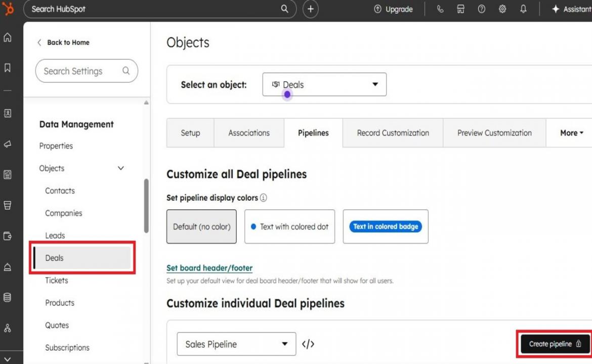Click the HubSpot sprocket logo
This screenshot has width=592, height=364.
[8, 8]
